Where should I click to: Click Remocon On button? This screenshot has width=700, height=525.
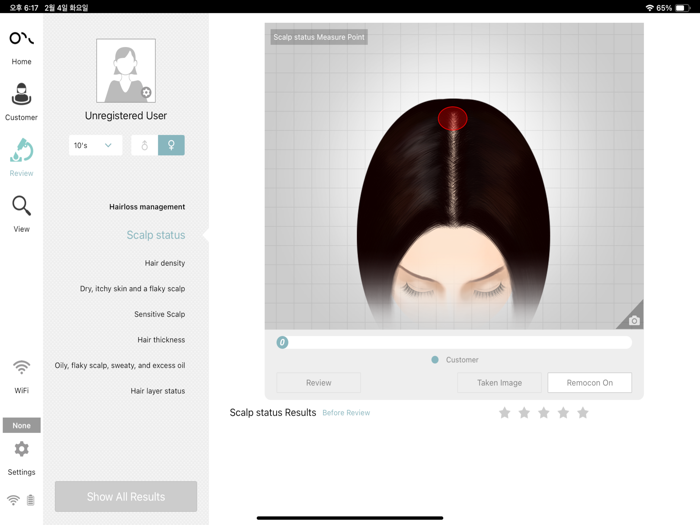tap(590, 383)
